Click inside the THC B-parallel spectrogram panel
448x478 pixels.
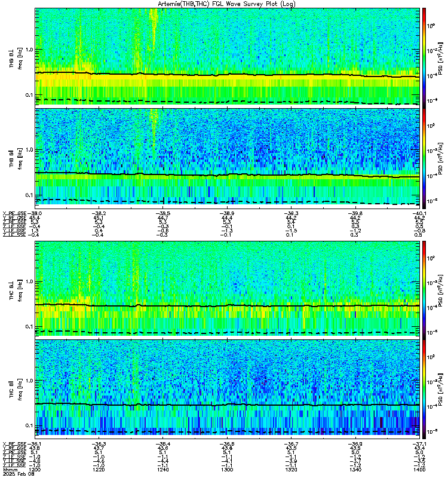point(228,389)
